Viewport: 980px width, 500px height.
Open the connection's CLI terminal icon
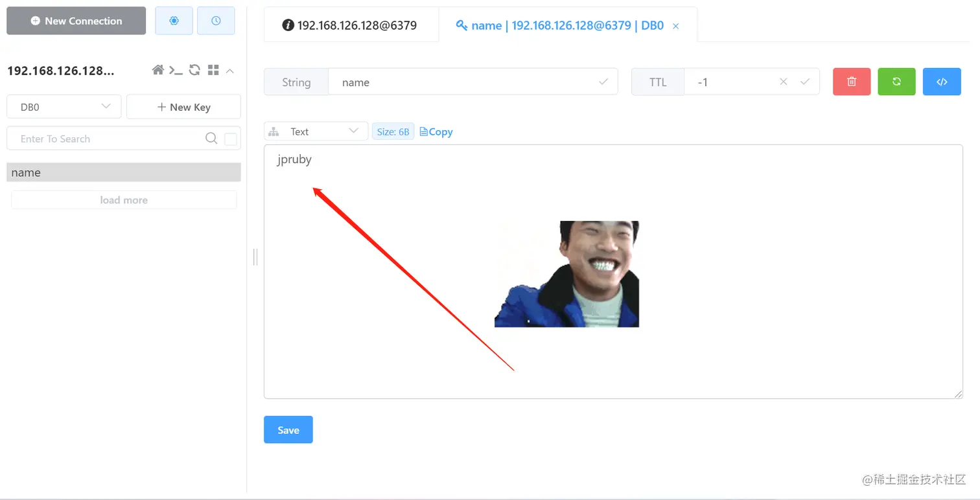[x=176, y=70]
